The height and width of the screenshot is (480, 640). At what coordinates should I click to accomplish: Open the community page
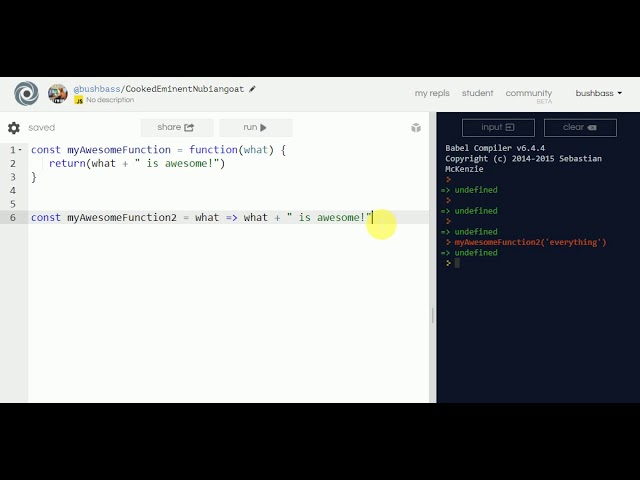click(529, 93)
